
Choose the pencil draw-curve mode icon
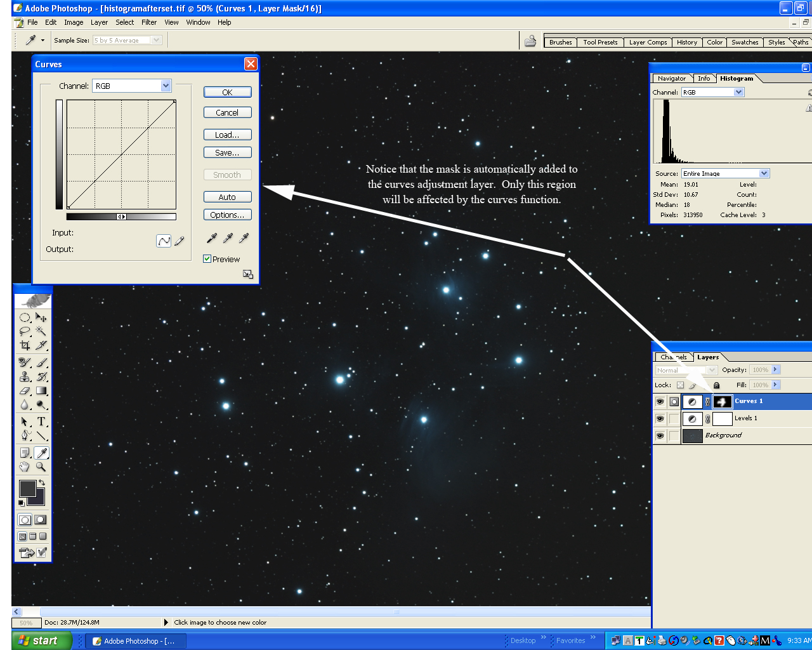(180, 241)
